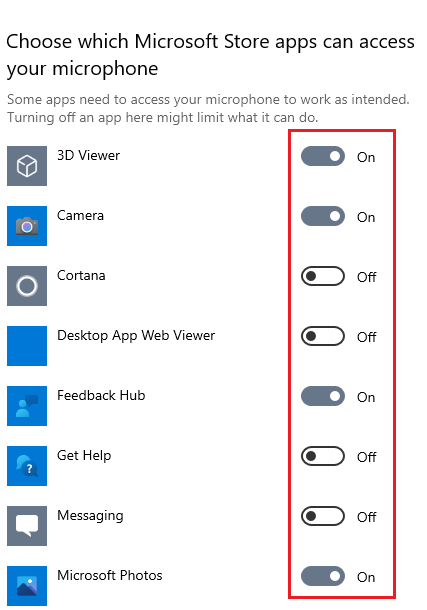Click the microphone access section heading
This screenshot has width=427, height=610.
[210, 55]
